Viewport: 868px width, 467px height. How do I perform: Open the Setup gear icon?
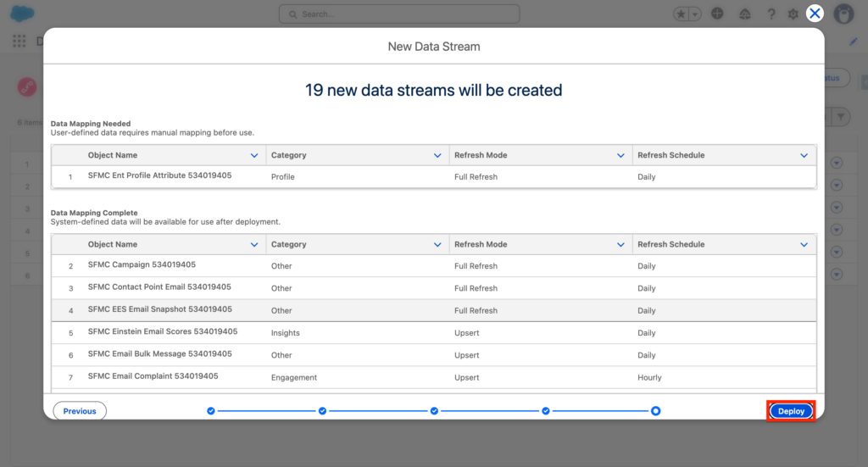click(793, 14)
